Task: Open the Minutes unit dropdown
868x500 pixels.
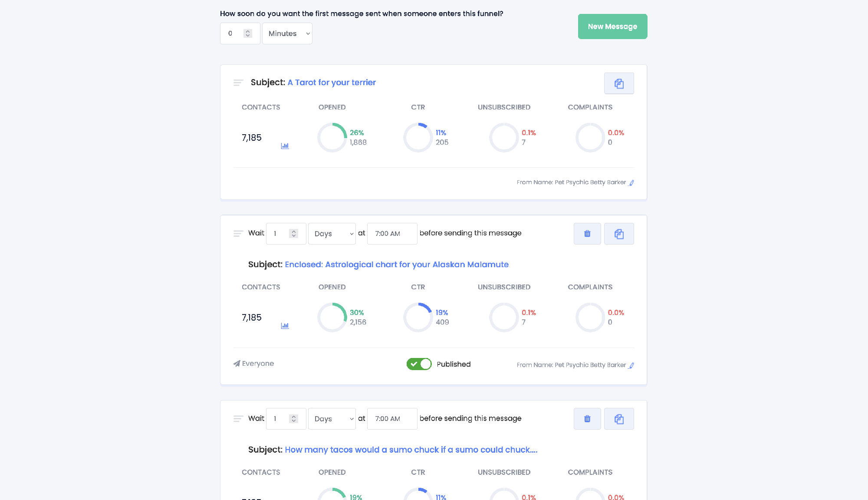Action: coord(287,33)
